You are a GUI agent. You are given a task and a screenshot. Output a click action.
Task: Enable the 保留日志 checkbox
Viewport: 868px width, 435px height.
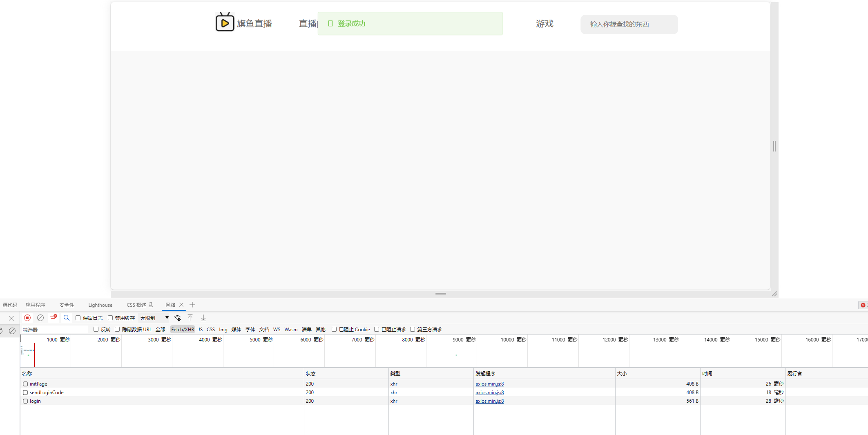click(x=78, y=318)
